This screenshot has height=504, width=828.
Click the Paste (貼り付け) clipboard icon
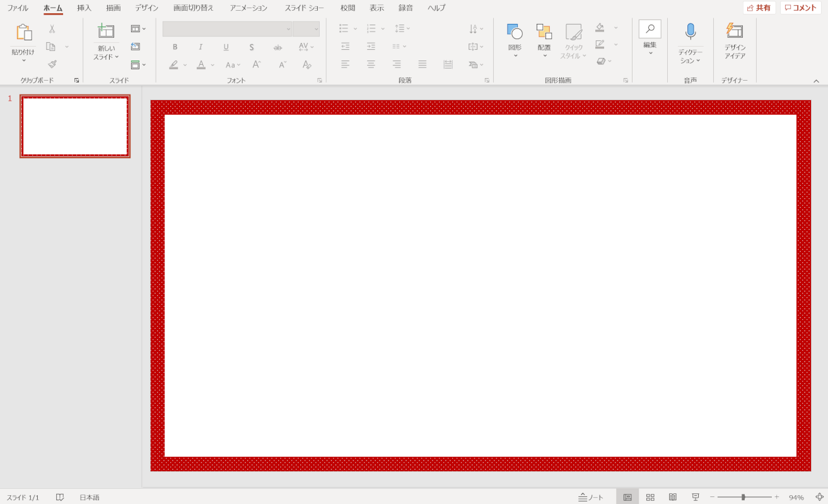[x=23, y=33]
